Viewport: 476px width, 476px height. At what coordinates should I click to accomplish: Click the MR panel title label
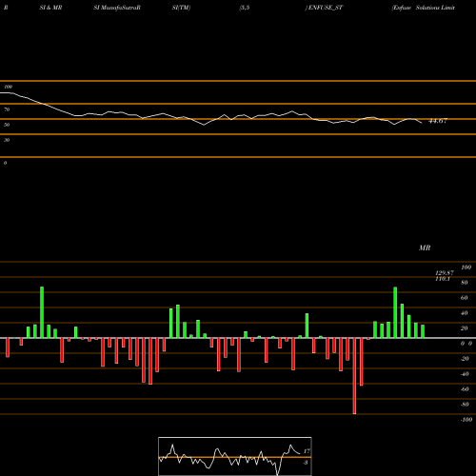425,248
